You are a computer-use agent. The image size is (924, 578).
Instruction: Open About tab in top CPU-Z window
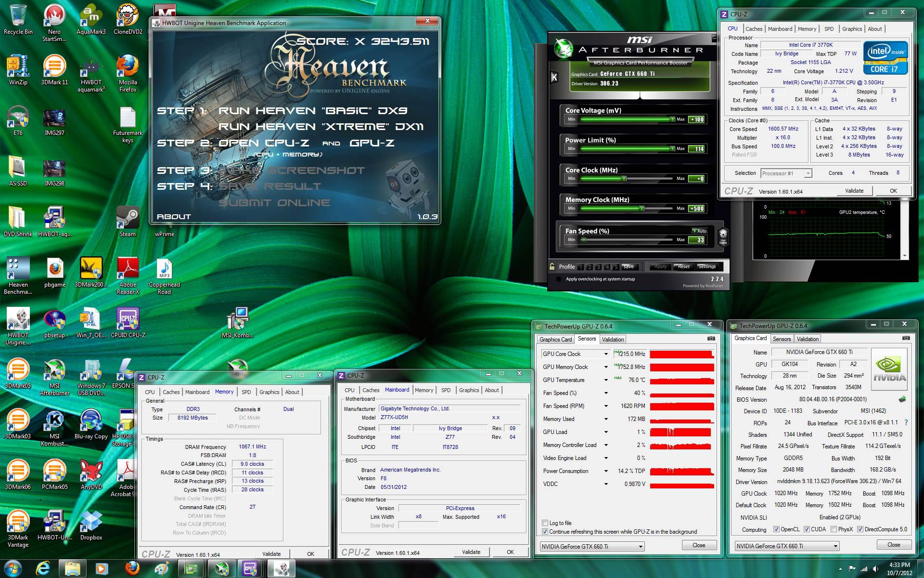pyautogui.click(x=874, y=29)
